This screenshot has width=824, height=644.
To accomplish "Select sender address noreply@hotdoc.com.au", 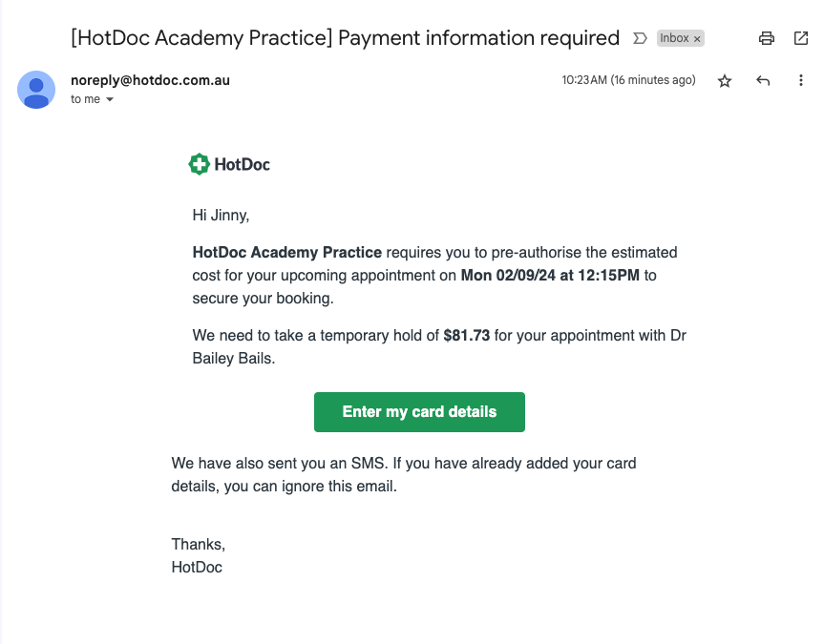I will [x=150, y=80].
